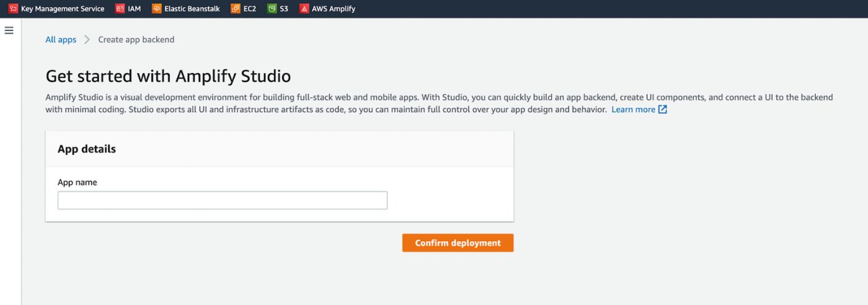Navigate to the All apps breadcrumb link

[x=61, y=40]
